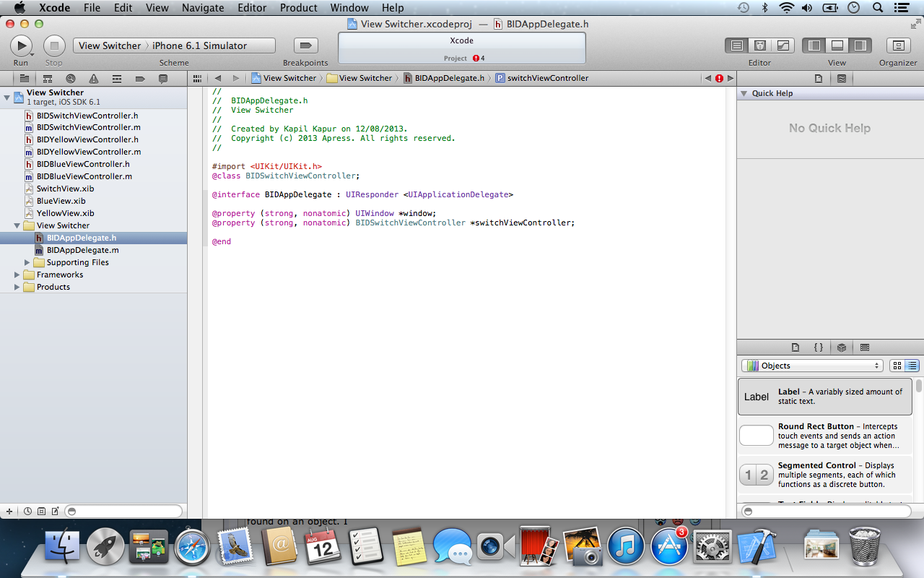Show the Code Snippet library
The width and height of the screenshot is (924, 578).
click(x=819, y=348)
